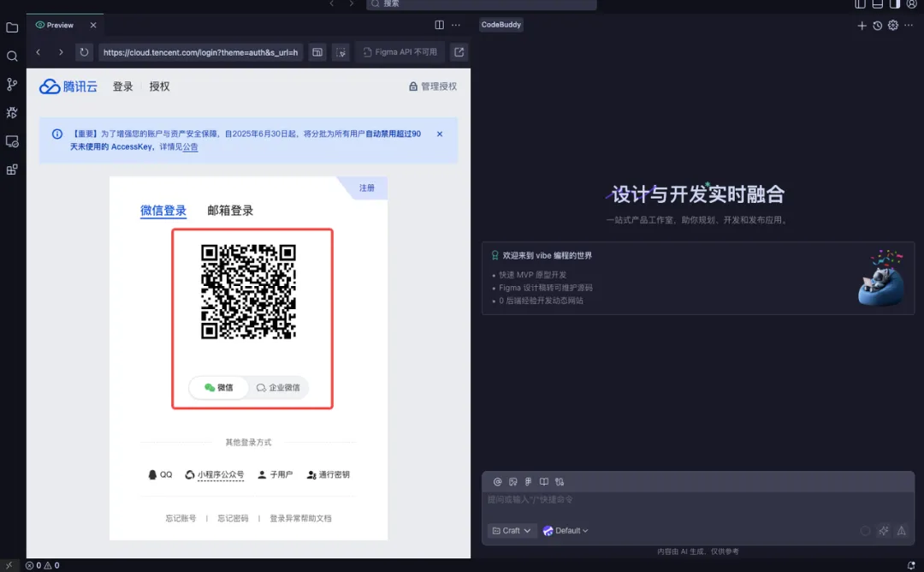Open the Run and Debug bug icon
This screenshot has height=572, width=924.
12,113
